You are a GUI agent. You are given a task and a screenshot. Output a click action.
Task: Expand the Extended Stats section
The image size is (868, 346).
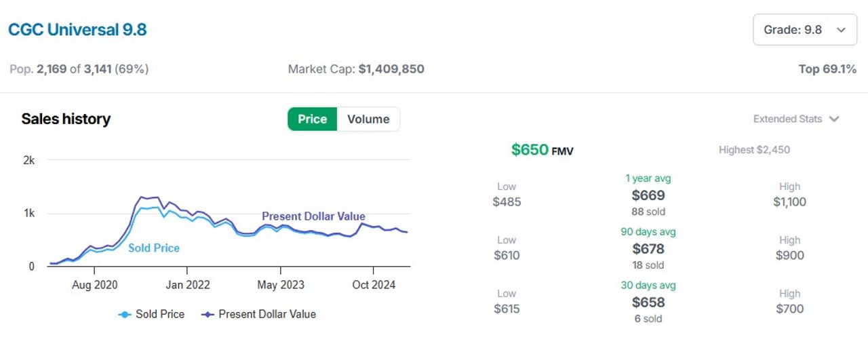coord(796,119)
